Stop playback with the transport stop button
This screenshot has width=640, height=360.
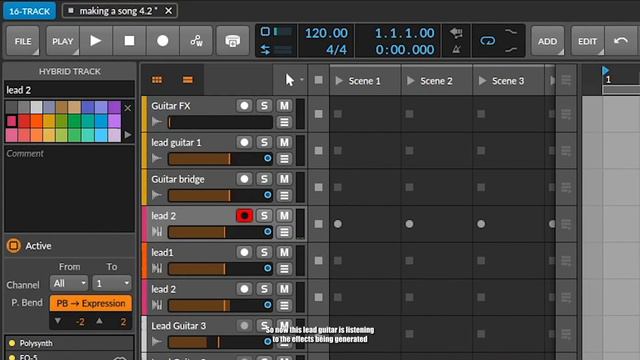coord(129,41)
